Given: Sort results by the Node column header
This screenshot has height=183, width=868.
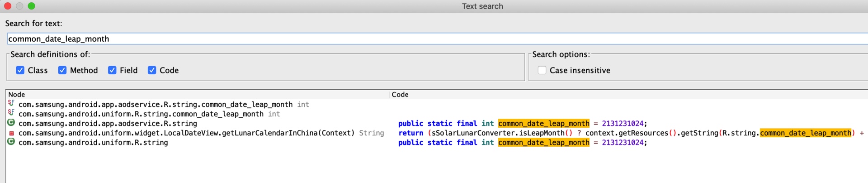Looking at the screenshot, I should point(17,94).
